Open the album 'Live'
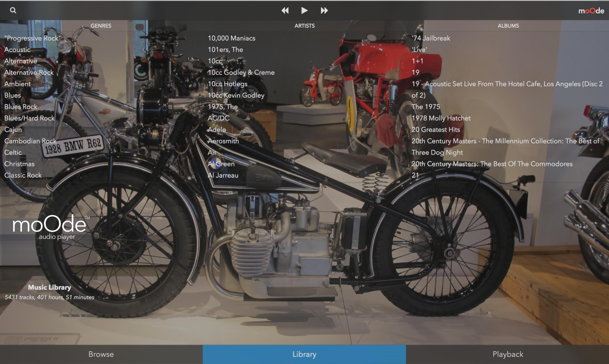The height and width of the screenshot is (364, 609). pyautogui.click(x=419, y=50)
